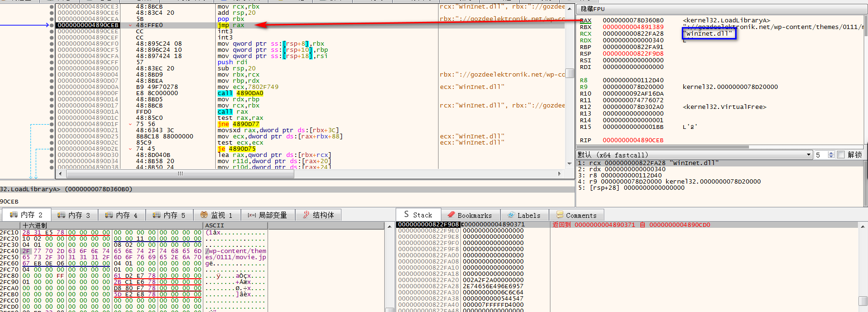Open the 监视 1 watch tab icon
This screenshot has width=868, height=312.
pos(204,215)
